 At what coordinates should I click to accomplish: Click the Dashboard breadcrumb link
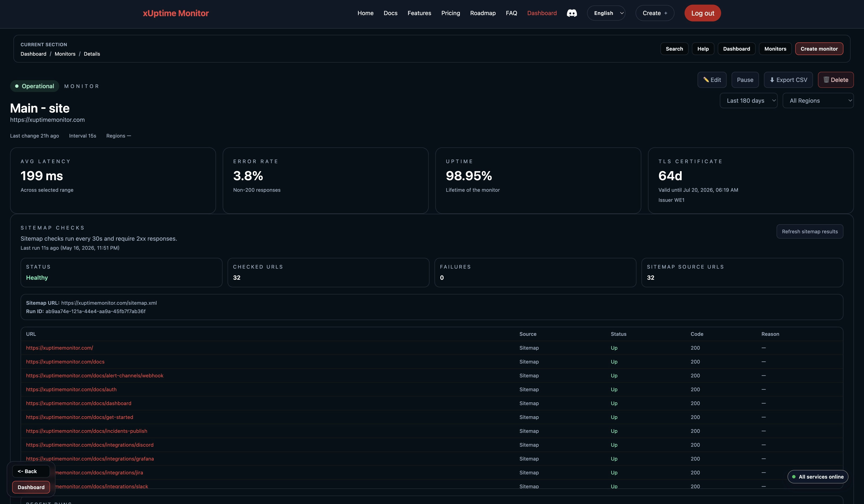tap(33, 54)
